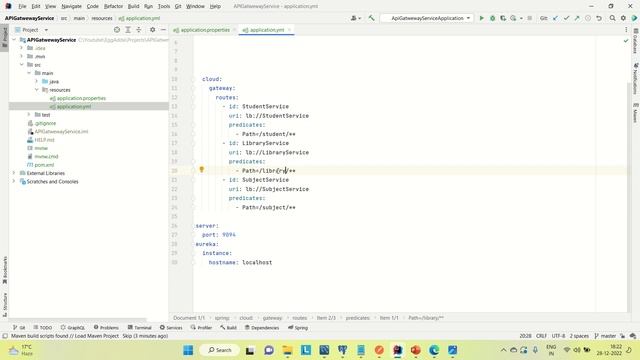This screenshot has width=640, height=360.
Task: Hide the Project panel with minus icon
Action: click(x=163, y=30)
